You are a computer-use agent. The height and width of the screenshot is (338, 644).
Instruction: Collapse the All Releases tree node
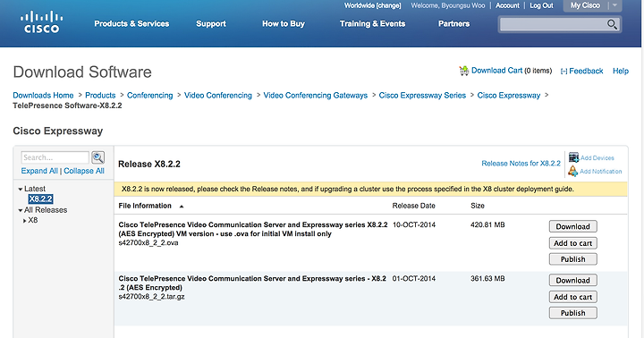20,210
